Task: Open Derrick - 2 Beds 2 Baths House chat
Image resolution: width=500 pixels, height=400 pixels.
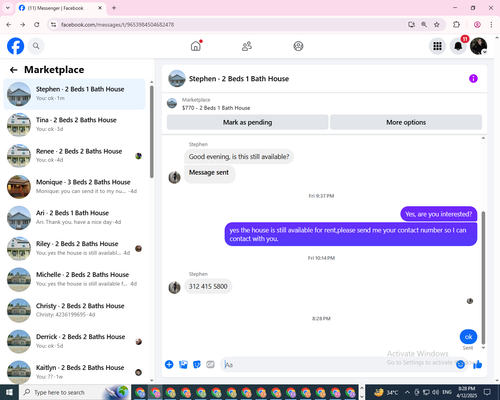Action: 74,341
